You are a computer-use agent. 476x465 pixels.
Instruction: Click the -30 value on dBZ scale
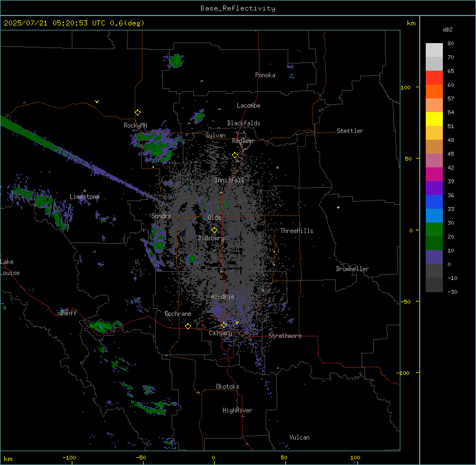[452, 292]
